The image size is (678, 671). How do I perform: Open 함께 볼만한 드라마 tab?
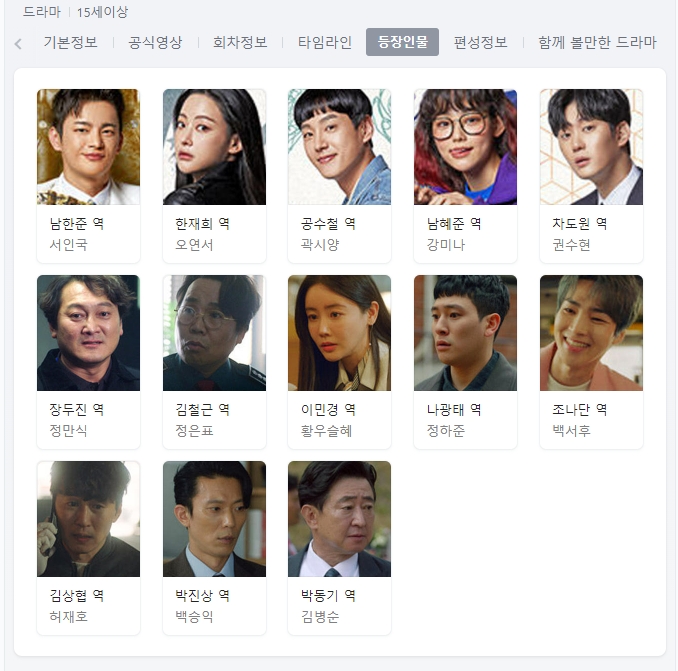[x=597, y=42]
